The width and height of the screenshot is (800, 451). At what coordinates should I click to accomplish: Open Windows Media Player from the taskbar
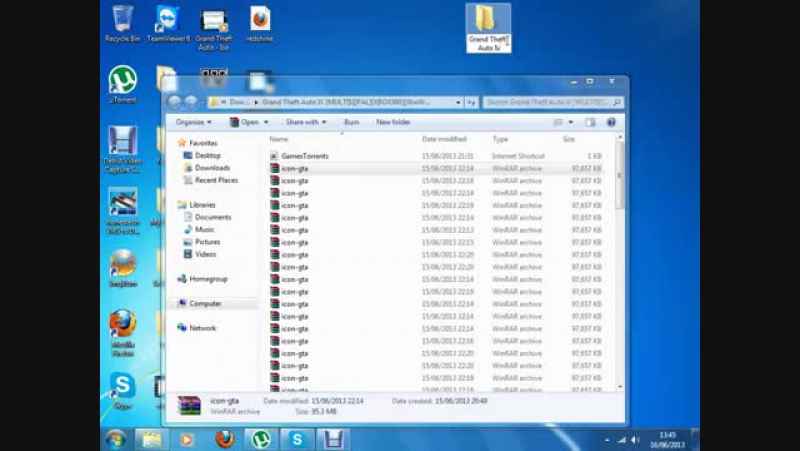tap(187, 439)
